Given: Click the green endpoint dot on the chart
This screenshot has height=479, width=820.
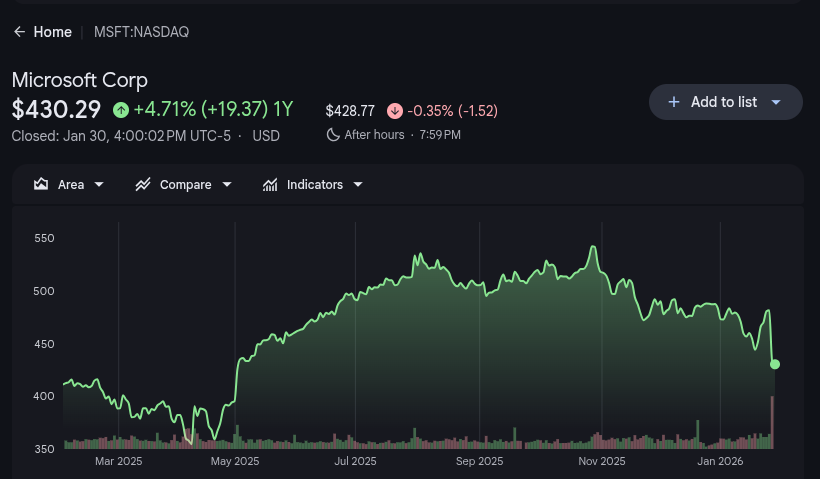Looking at the screenshot, I should [775, 364].
